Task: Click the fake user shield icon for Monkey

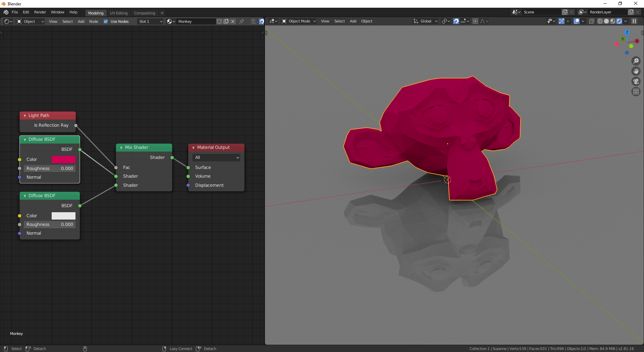Action: [x=219, y=21]
